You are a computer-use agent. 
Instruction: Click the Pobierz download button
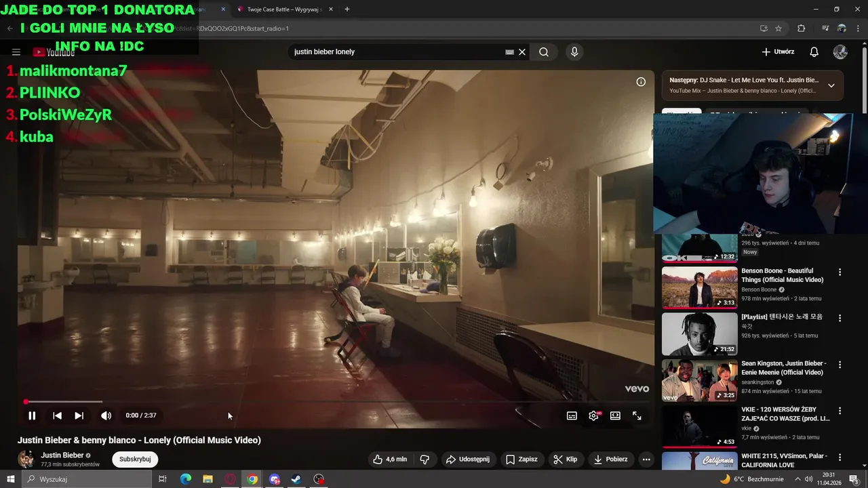(610, 459)
